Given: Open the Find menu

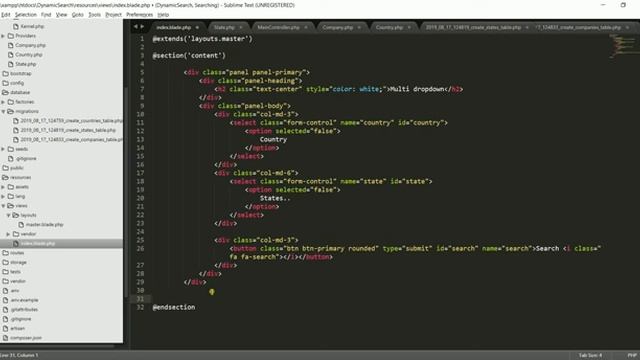Looking at the screenshot, I should coord(46,15).
